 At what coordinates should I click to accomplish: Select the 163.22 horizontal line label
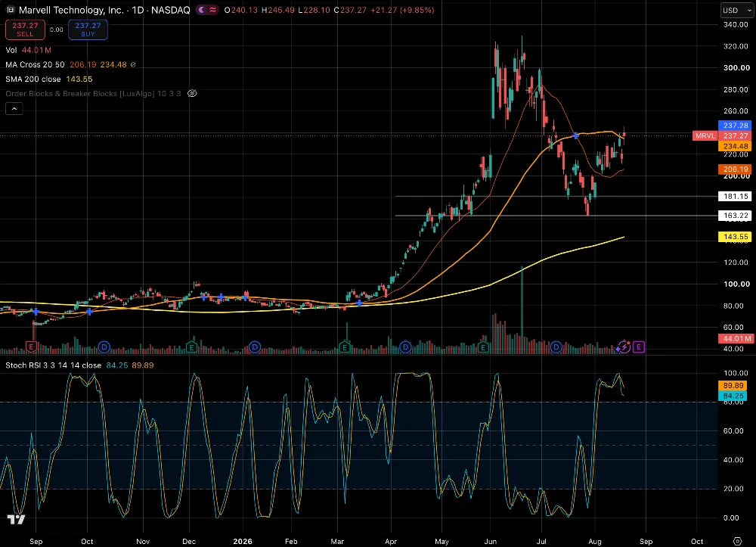[736, 216]
